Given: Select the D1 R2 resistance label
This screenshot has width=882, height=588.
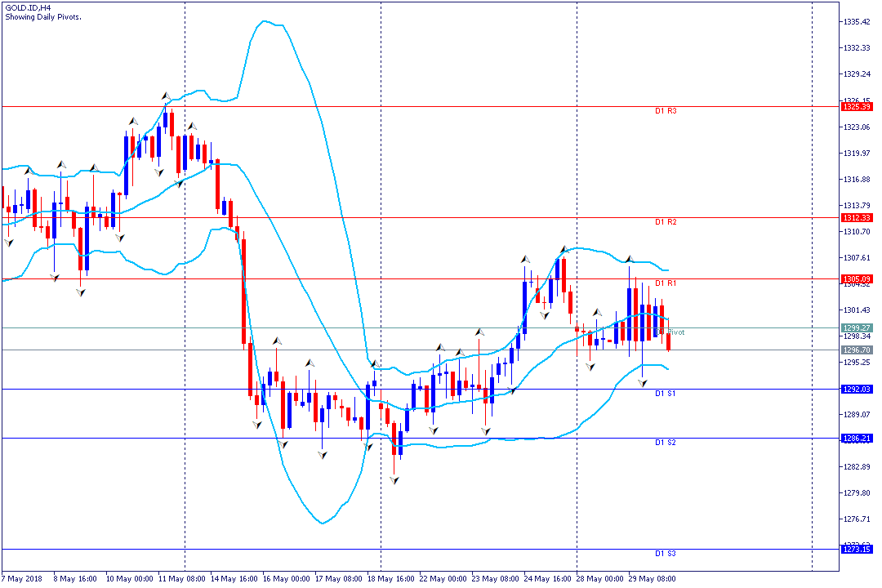Looking at the screenshot, I should pos(666,222).
